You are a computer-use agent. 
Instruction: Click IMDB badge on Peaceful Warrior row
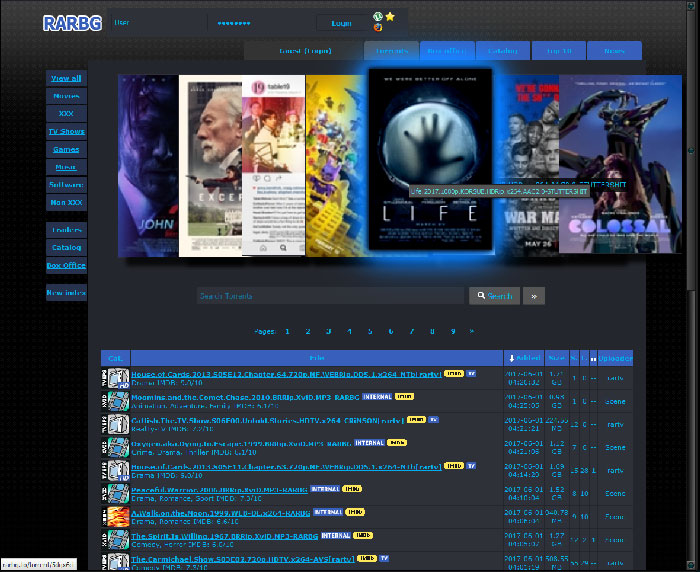tap(352, 488)
